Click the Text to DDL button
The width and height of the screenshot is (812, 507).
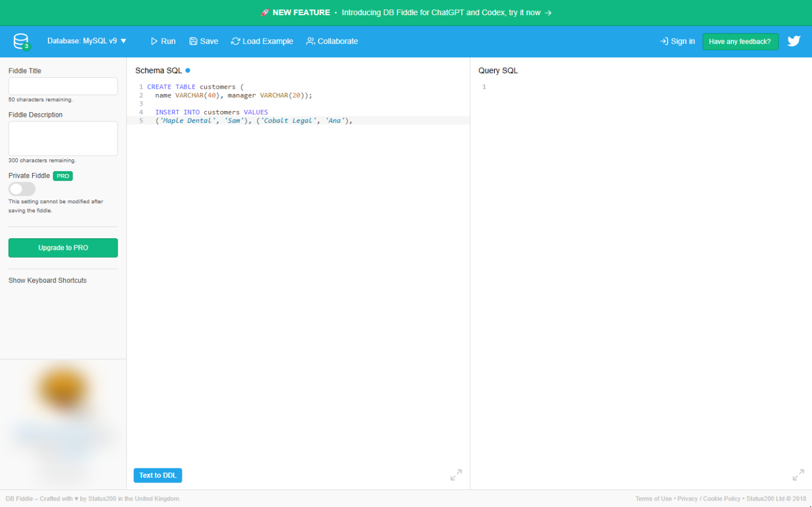(x=158, y=475)
